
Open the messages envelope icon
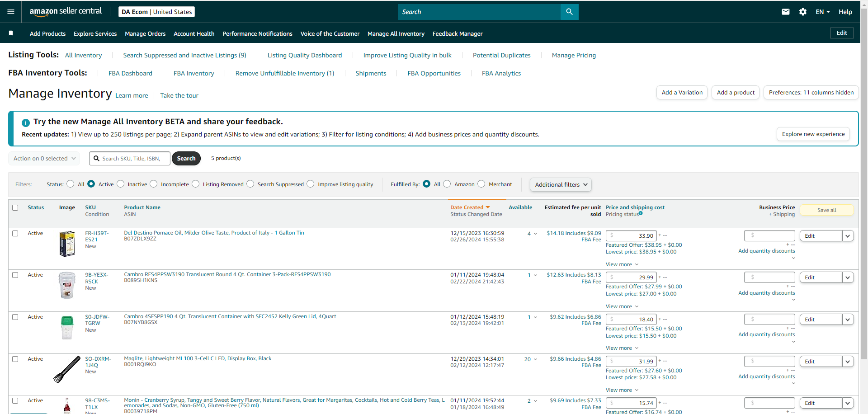point(786,12)
